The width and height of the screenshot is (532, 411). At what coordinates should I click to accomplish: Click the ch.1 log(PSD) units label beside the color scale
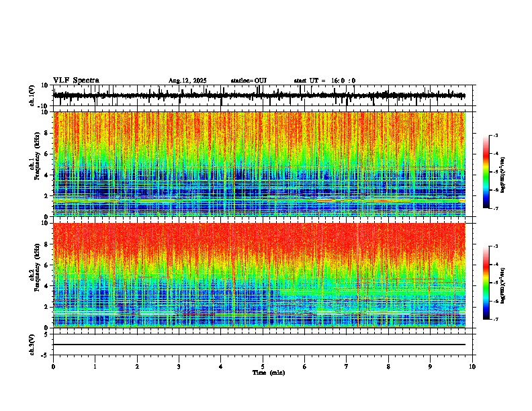point(502,175)
